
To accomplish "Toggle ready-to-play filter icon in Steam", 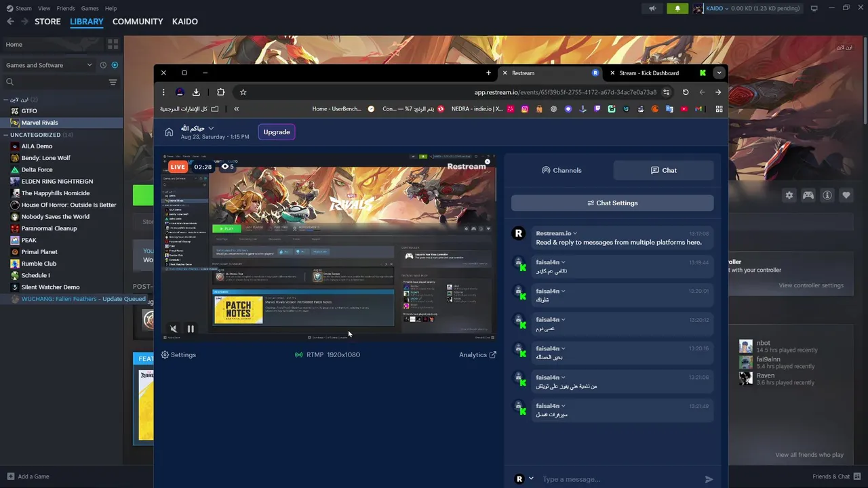I will pos(115,65).
